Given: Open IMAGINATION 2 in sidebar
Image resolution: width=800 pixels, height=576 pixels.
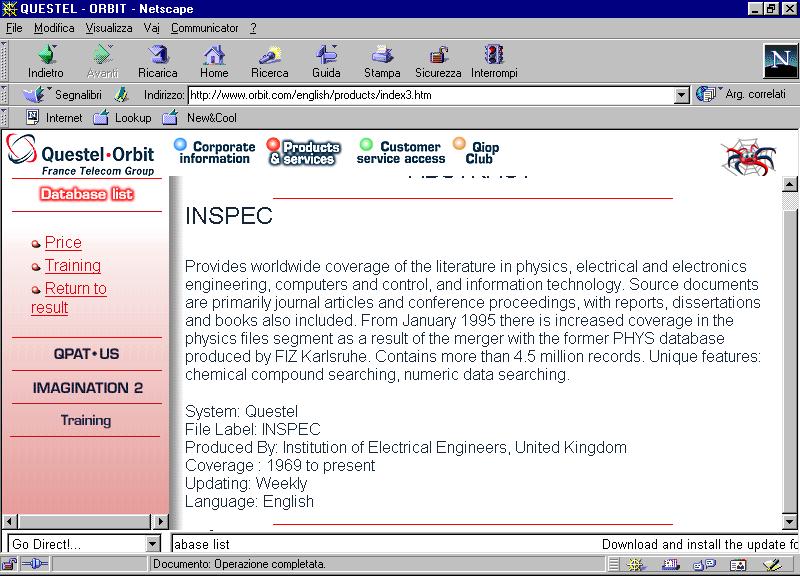Looking at the screenshot, I should click(87, 388).
